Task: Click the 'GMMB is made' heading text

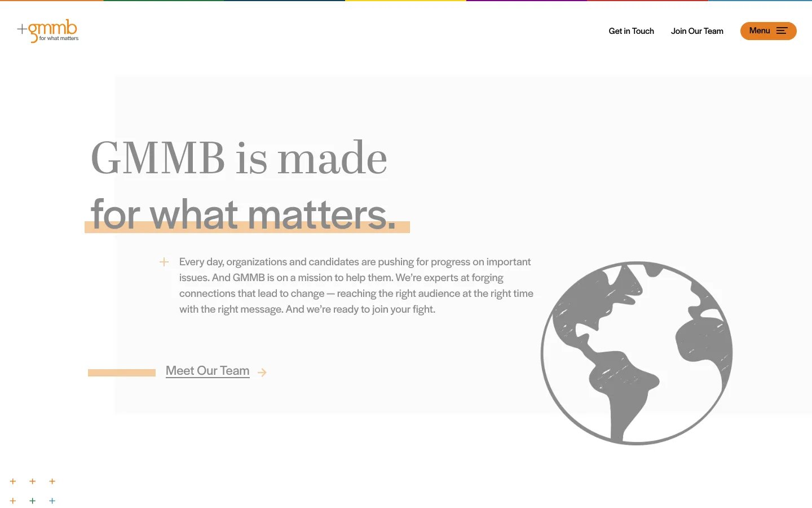Action: (x=240, y=158)
